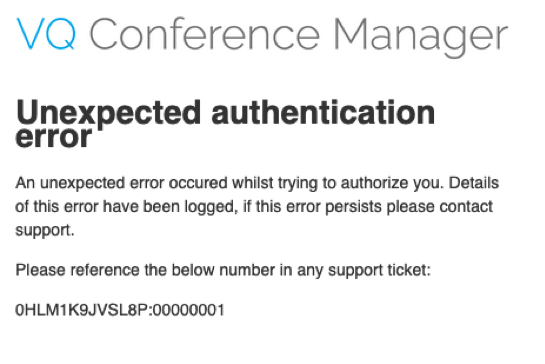The width and height of the screenshot is (545, 364).
Task: Click the word Unexpected in the heading
Action: pyautogui.click(x=108, y=113)
